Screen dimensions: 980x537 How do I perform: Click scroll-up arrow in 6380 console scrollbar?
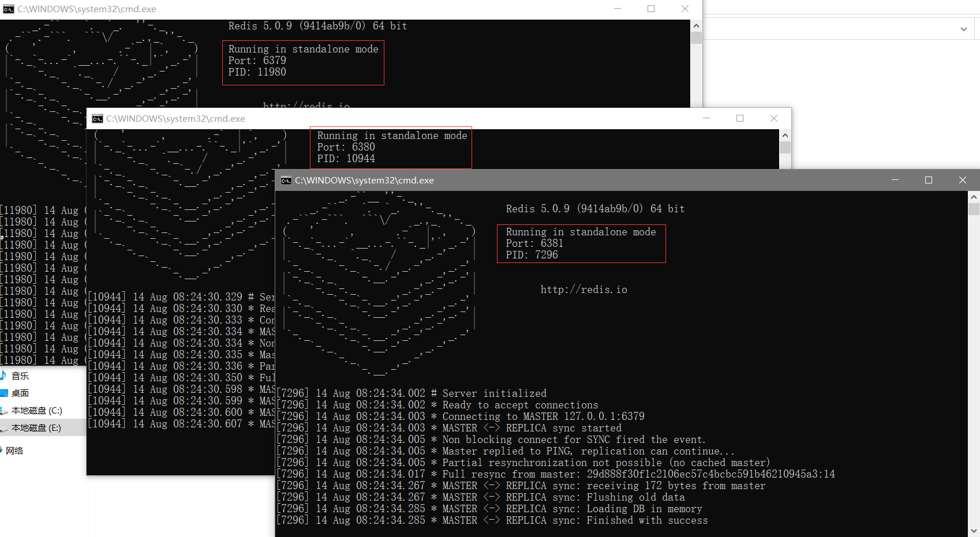click(785, 135)
